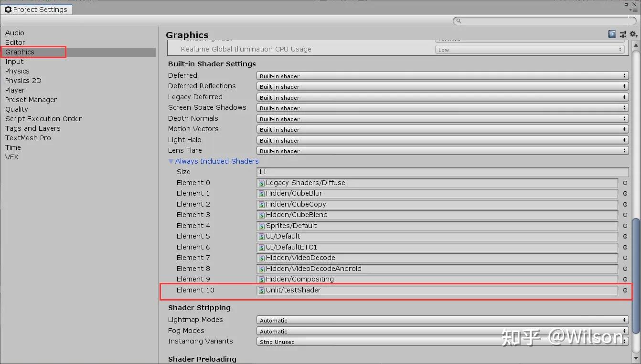Select the Project Settings tab
This screenshot has height=364, width=641.
click(37, 9)
